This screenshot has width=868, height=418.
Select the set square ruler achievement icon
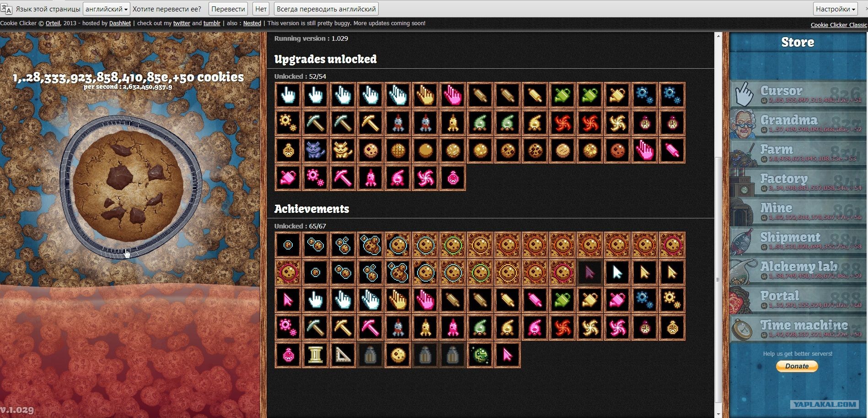(343, 355)
